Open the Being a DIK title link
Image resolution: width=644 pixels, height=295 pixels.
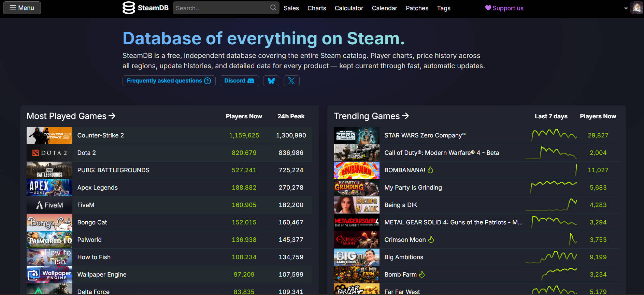[x=401, y=205]
